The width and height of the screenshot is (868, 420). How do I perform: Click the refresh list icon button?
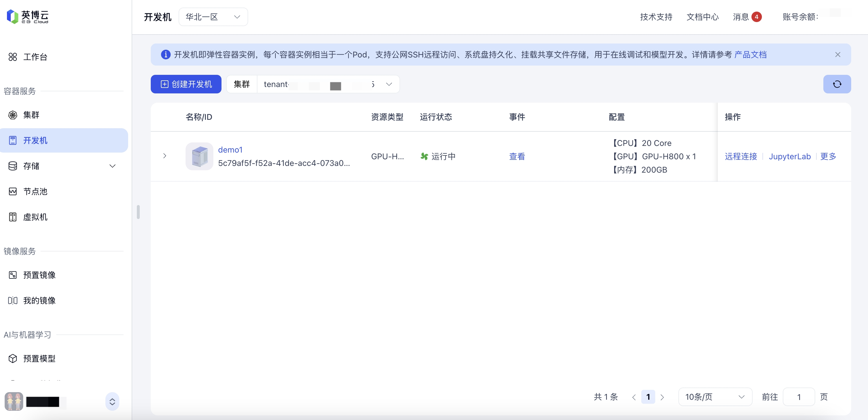tap(837, 84)
